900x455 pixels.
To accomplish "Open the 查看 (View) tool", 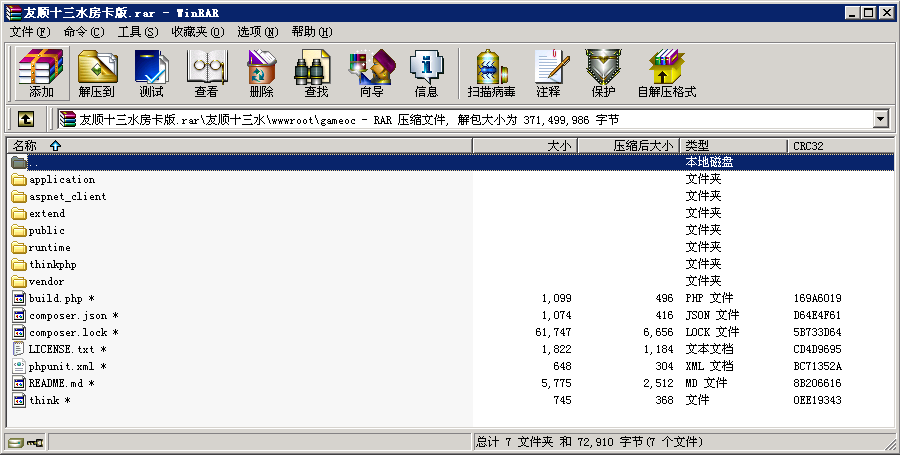I will 206,73.
